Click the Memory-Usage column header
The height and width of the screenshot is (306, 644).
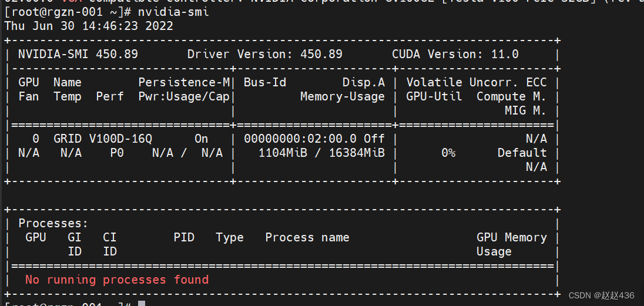(x=342, y=96)
